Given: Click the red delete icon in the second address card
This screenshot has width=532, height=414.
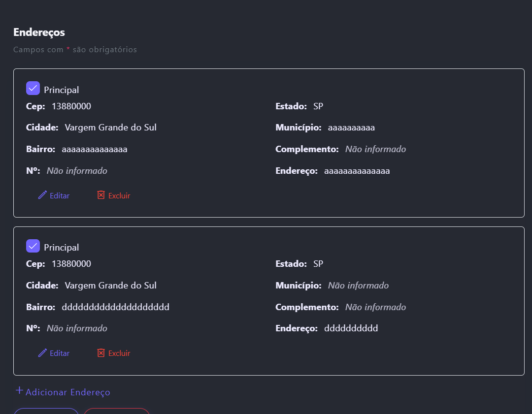Looking at the screenshot, I should point(101,352).
